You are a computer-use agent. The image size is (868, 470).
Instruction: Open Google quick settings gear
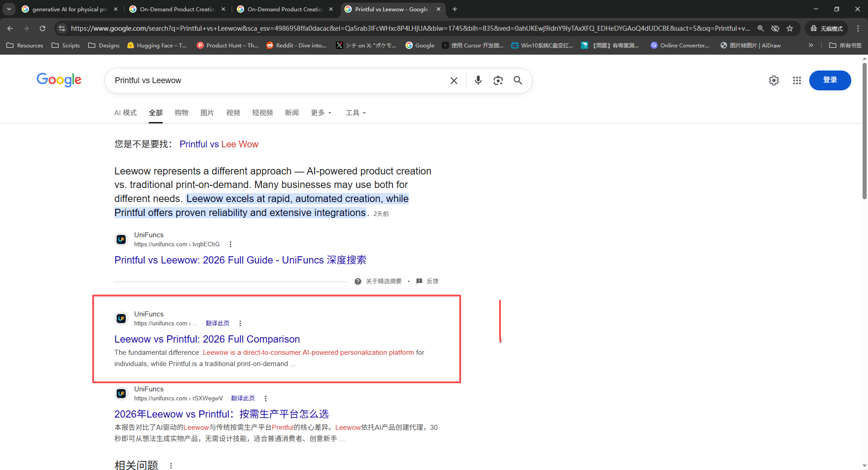pos(774,80)
